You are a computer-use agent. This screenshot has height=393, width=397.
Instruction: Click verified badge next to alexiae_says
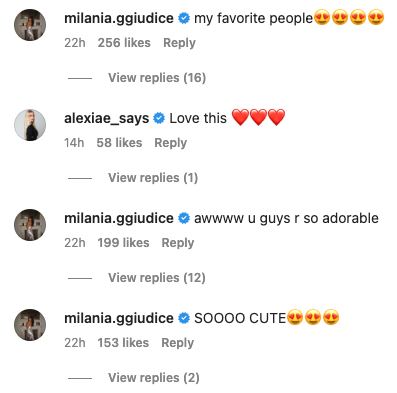point(159,118)
